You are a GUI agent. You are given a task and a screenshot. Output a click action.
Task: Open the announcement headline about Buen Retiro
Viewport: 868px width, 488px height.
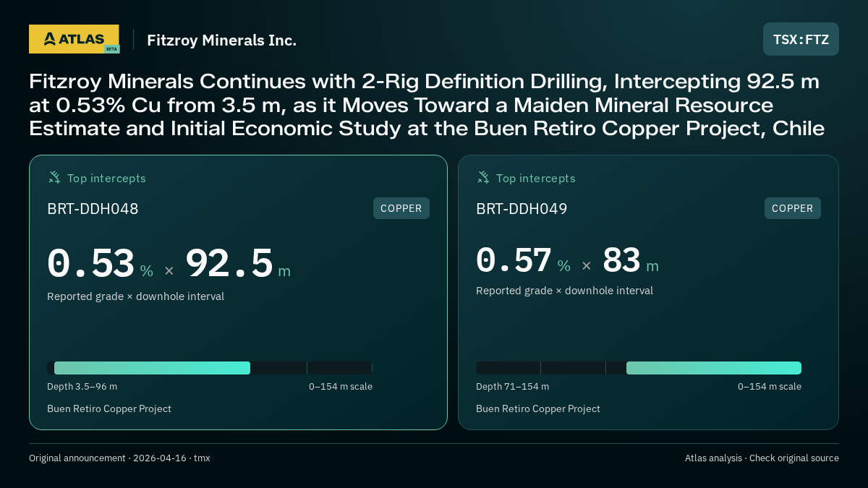[x=427, y=105]
